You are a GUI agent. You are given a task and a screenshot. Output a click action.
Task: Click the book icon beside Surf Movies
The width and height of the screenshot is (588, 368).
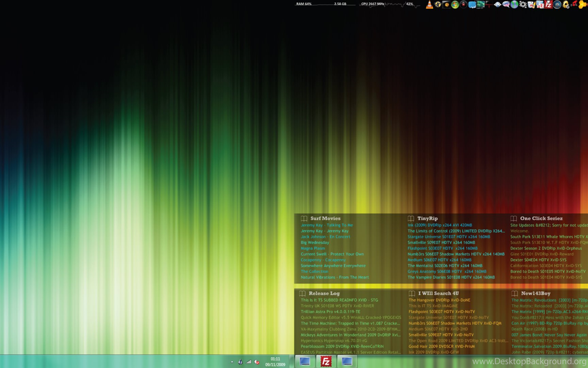click(x=304, y=218)
